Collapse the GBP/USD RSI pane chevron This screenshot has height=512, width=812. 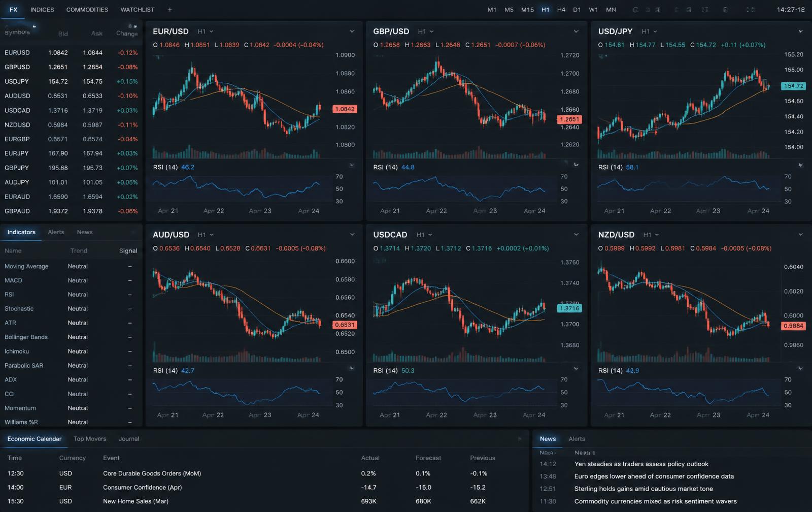pyautogui.click(x=576, y=165)
